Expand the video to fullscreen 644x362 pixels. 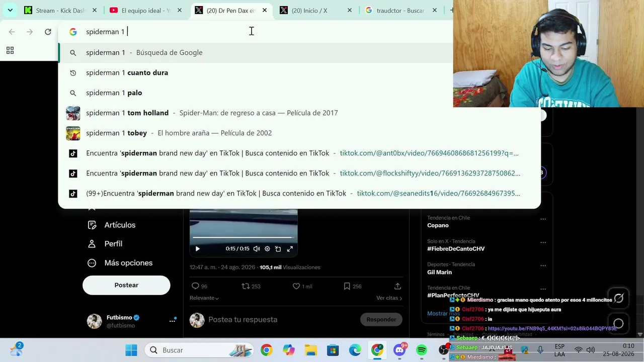(x=290, y=249)
